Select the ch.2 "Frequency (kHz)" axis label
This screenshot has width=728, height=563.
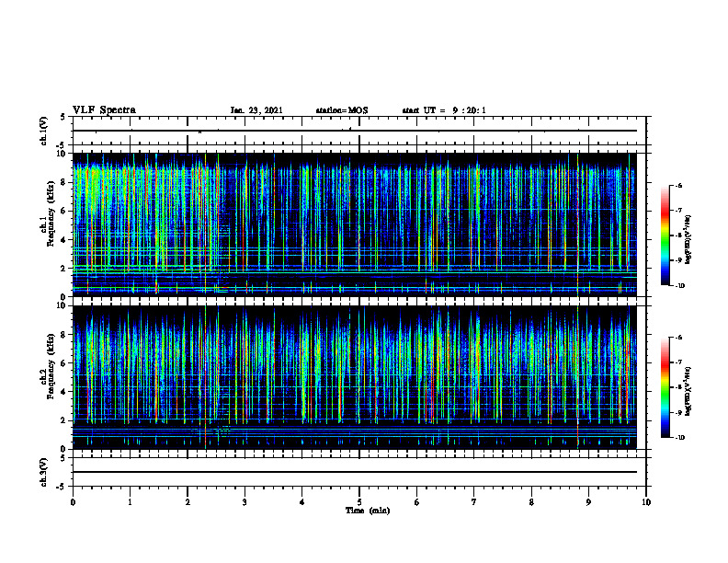(x=51, y=366)
